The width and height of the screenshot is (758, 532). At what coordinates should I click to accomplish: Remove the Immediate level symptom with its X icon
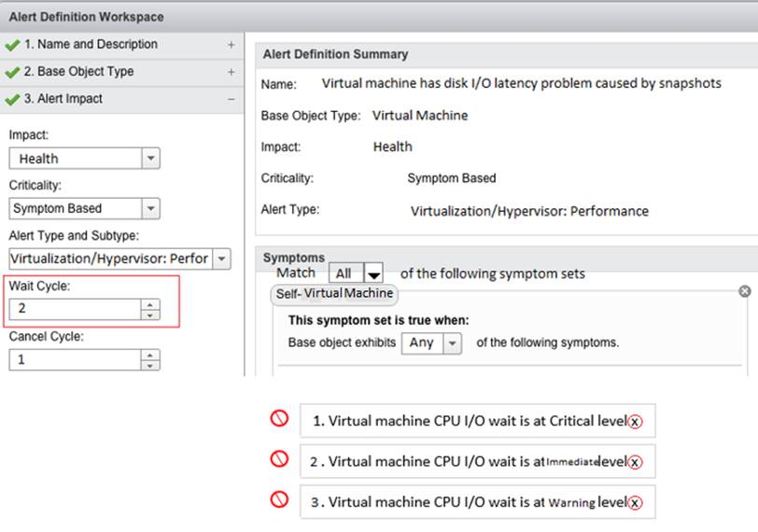(635, 462)
